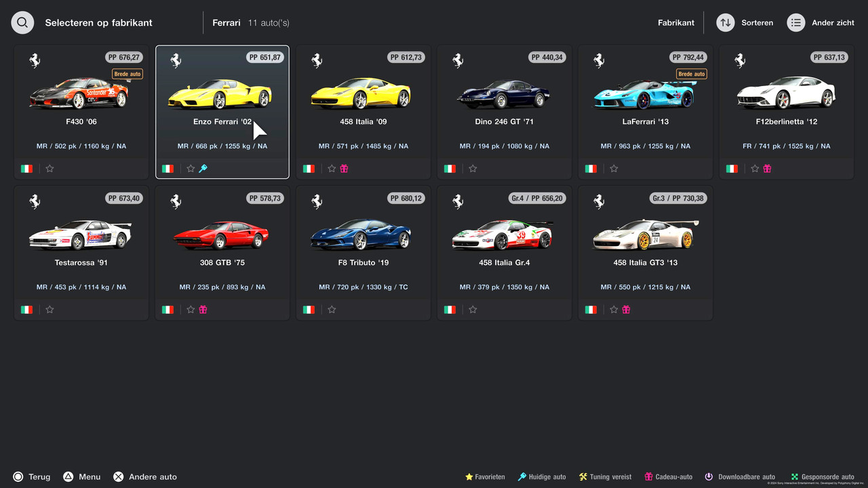
Task: Toggle favorite star on Dino 246 GT '71
Action: [473, 169]
